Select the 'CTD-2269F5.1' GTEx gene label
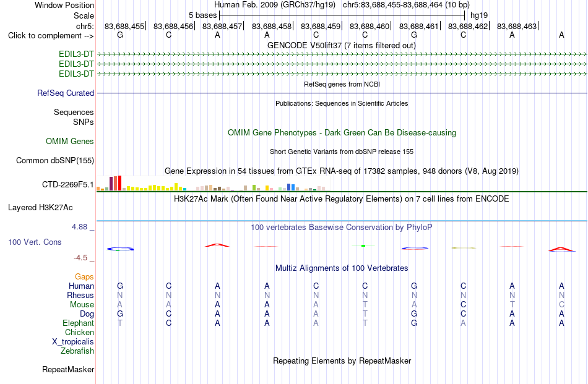The width and height of the screenshot is (588, 384). (68, 184)
